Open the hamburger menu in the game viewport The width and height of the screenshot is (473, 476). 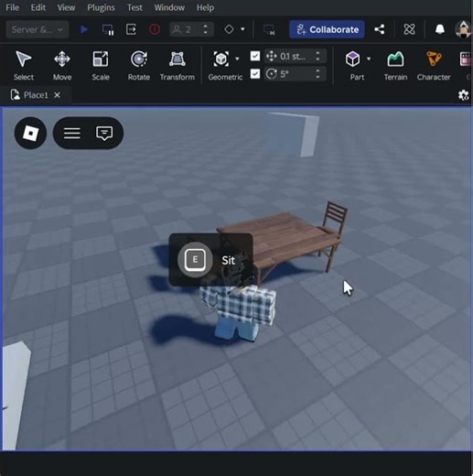(72, 134)
